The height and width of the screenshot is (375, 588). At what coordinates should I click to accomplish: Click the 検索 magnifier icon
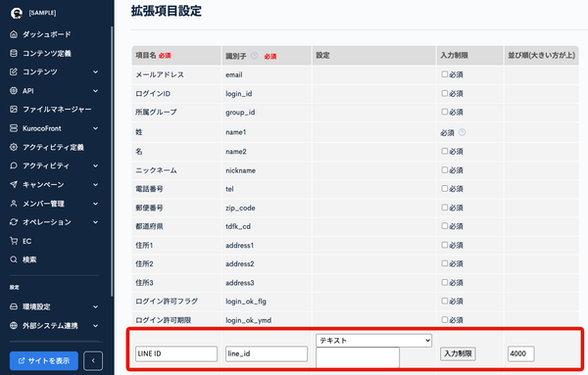coord(14,259)
